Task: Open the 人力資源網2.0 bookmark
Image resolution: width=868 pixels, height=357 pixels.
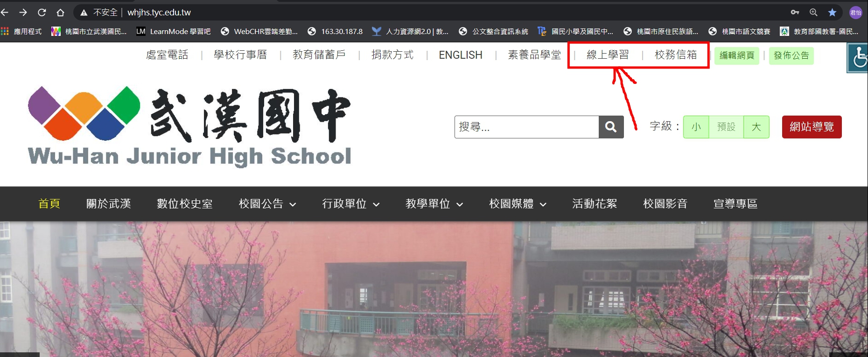Action: pos(410,31)
